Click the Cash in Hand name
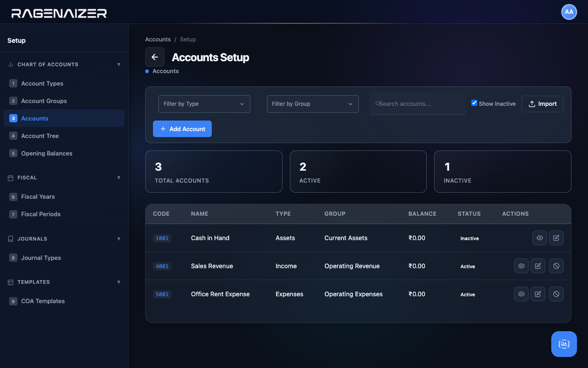The width and height of the screenshot is (588, 368). [x=210, y=238]
